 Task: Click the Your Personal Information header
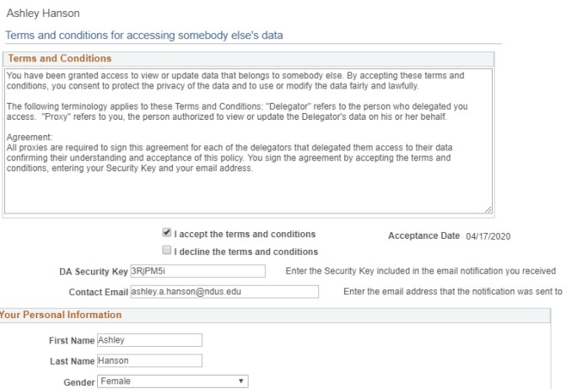[x=59, y=316]
